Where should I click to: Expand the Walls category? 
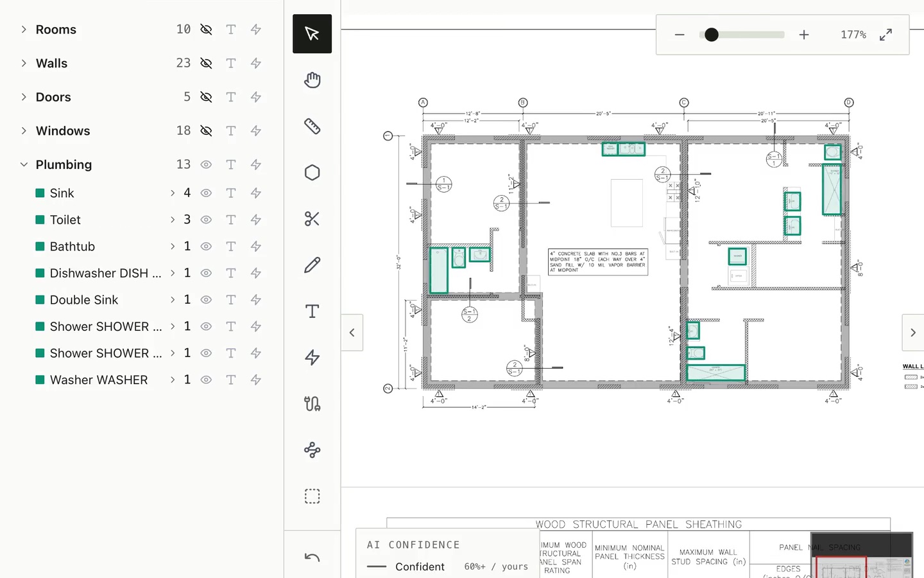(x=24, y=63)
